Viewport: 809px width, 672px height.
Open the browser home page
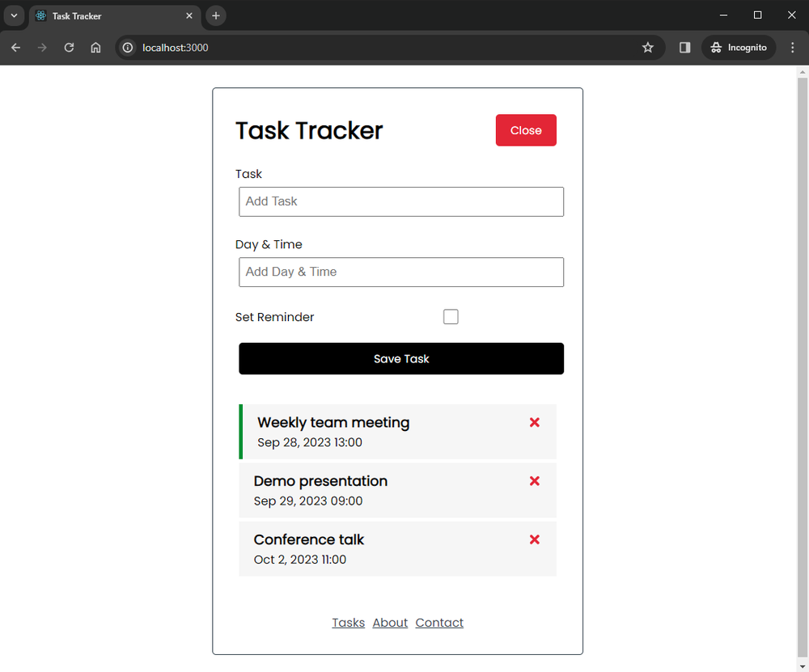click(x=96, y=48)
